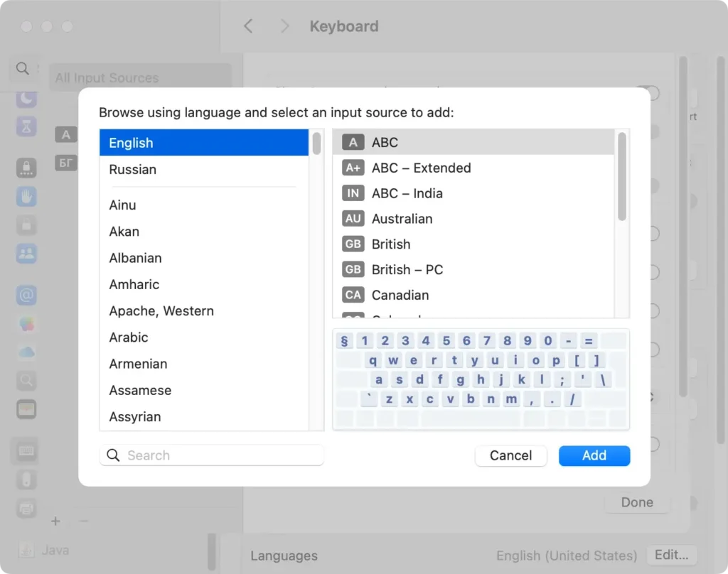This screenshot has width=728, height=574.
Task: Click Edit next to Languages
Action: (671, 555)
